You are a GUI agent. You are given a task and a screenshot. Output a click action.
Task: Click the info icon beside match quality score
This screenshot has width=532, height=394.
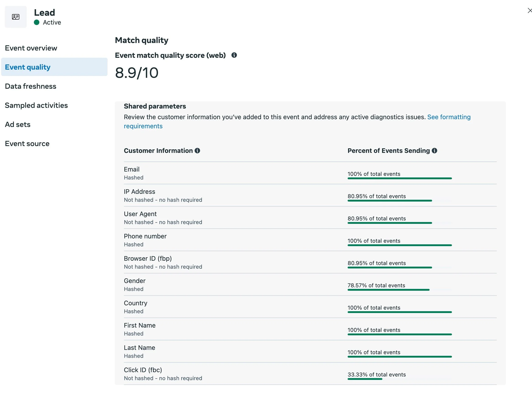click(234, 55)
